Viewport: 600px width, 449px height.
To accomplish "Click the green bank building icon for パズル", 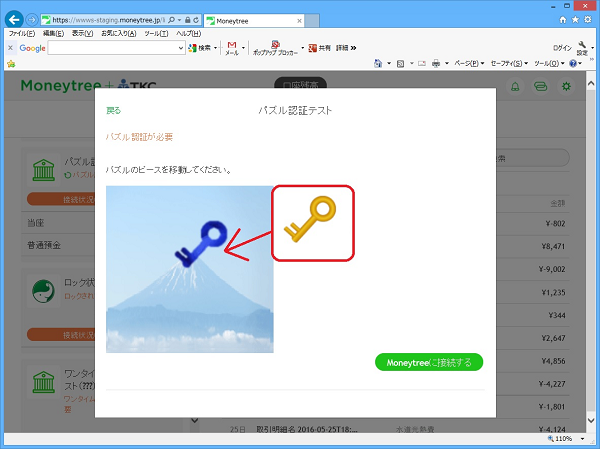I will 44,170.
